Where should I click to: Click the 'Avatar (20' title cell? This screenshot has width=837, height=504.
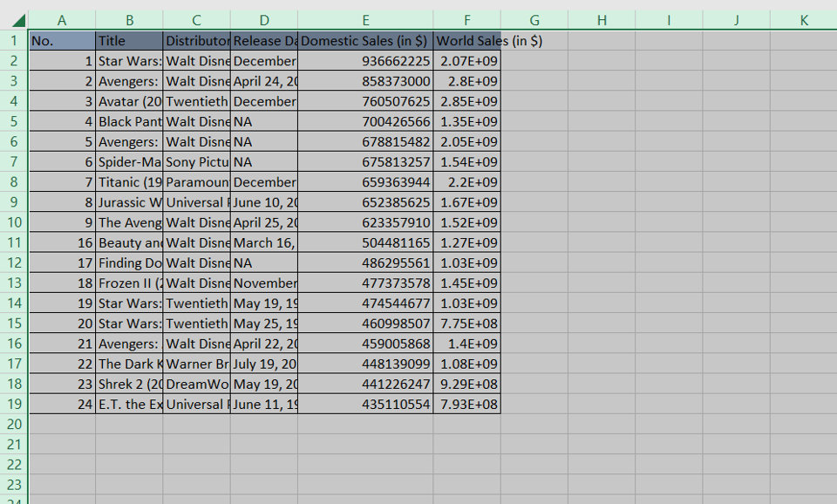(129, 101)
